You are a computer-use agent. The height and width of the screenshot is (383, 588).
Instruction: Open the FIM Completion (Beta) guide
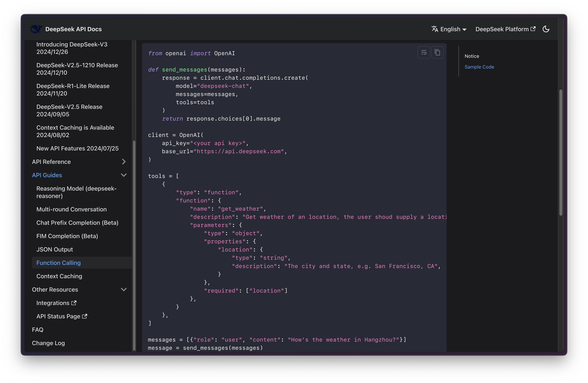[x=67, y=236]
